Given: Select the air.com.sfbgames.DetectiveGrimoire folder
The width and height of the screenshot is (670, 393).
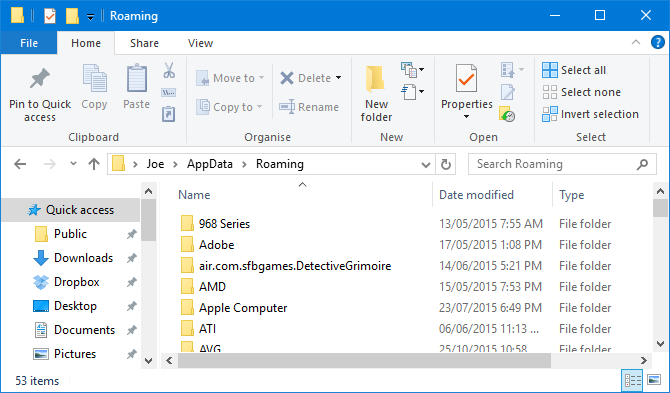Looking at the screenshot, I should (x=295, y=266).
